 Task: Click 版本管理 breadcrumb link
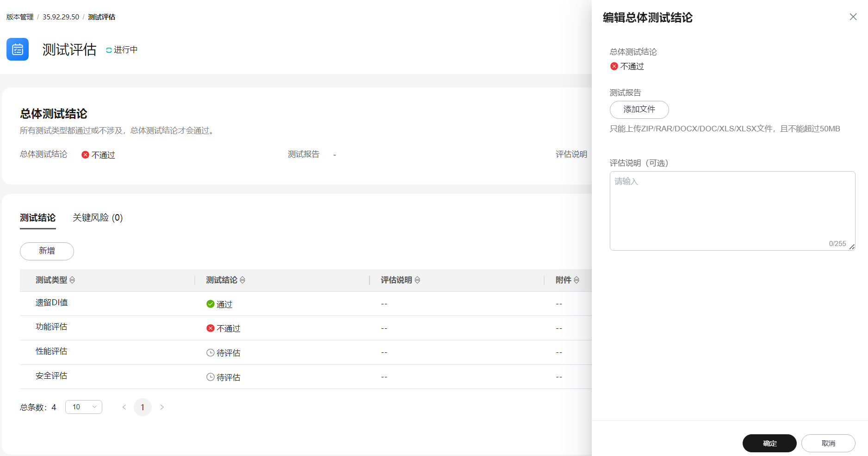(20, 17)
